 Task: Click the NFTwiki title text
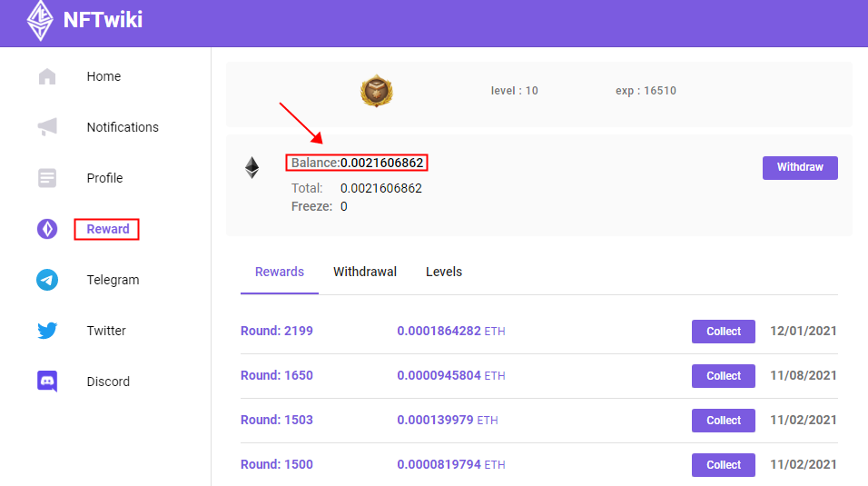click(x=103, y=20)
